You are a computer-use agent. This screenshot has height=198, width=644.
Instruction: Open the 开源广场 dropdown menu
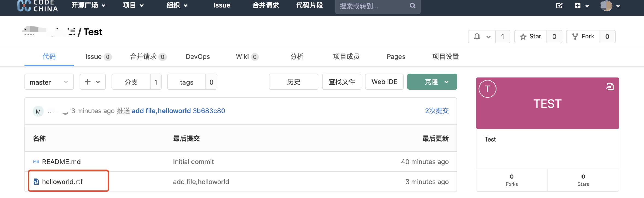(x=88, y=5)
